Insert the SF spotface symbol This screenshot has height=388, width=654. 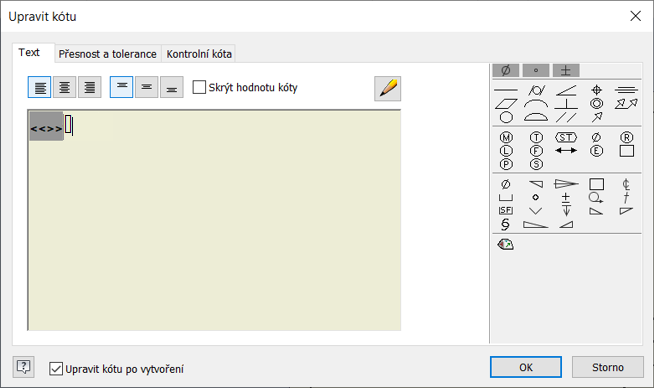click(506, 211)
